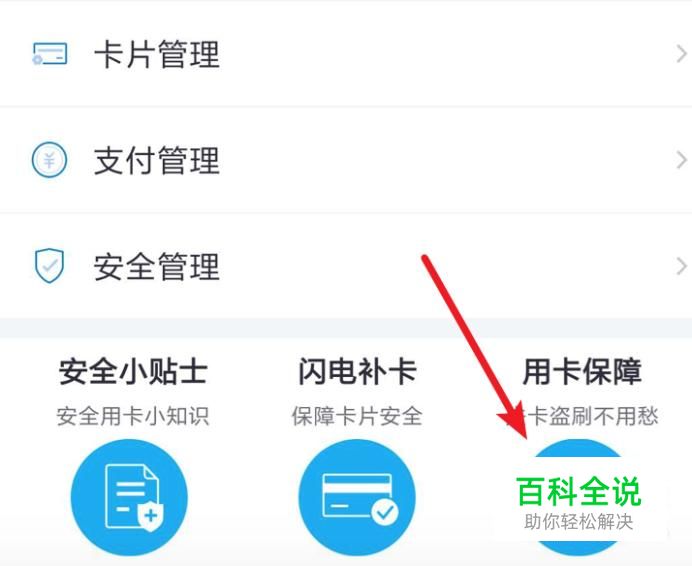Open the 安全小贴士 document-shield circle icon
The image size is (692, 566).
tap(129, 497)
